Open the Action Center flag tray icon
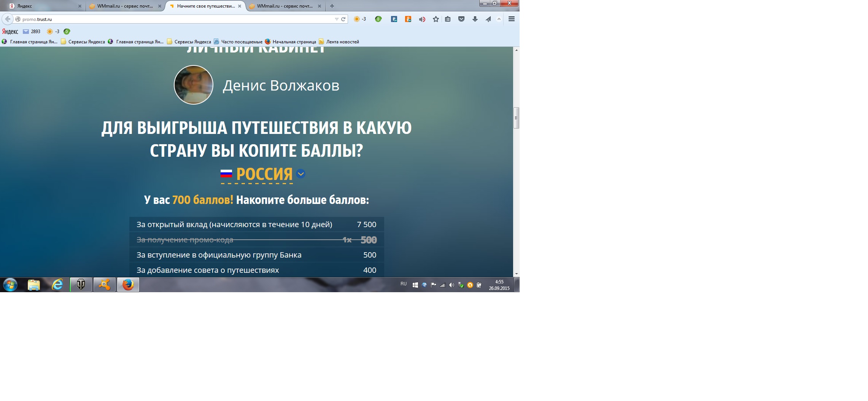868x401 pixels. [433, 285]
